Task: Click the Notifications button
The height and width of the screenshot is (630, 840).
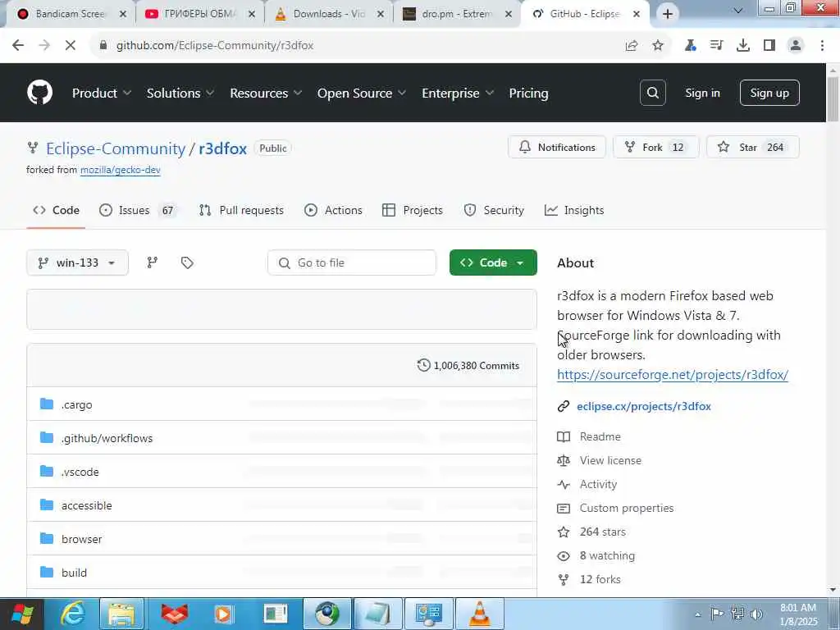Action: [557, 148]
